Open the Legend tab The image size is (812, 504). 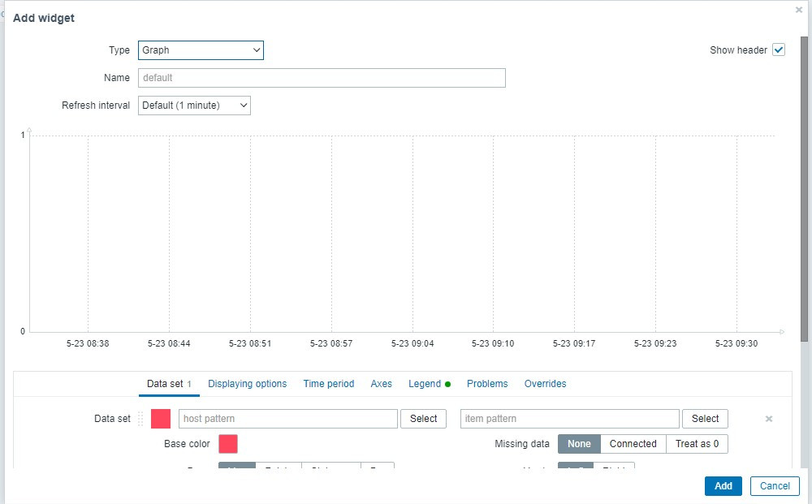coord(430,384)
